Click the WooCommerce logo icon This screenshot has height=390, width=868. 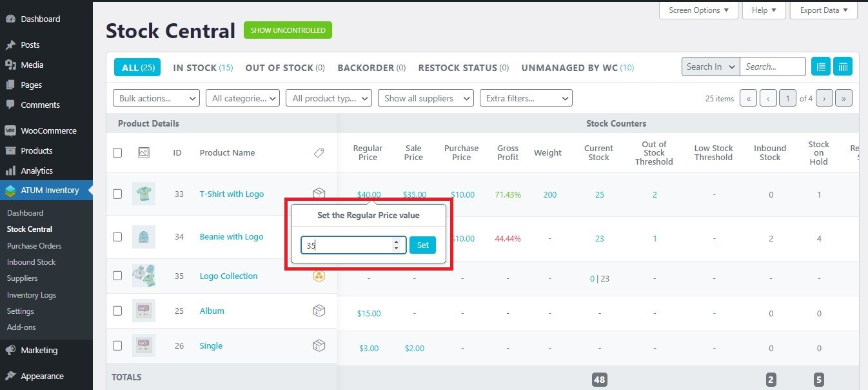(x=10, y=130)
